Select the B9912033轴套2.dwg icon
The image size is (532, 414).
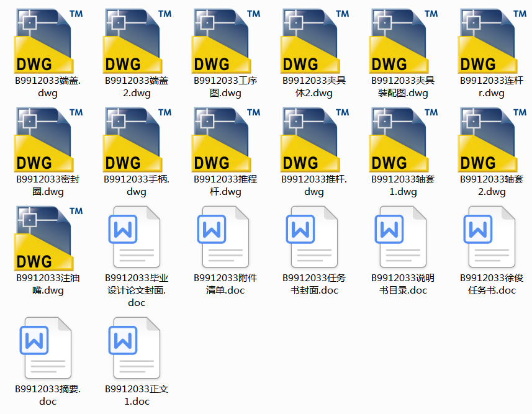click(492, 140)
